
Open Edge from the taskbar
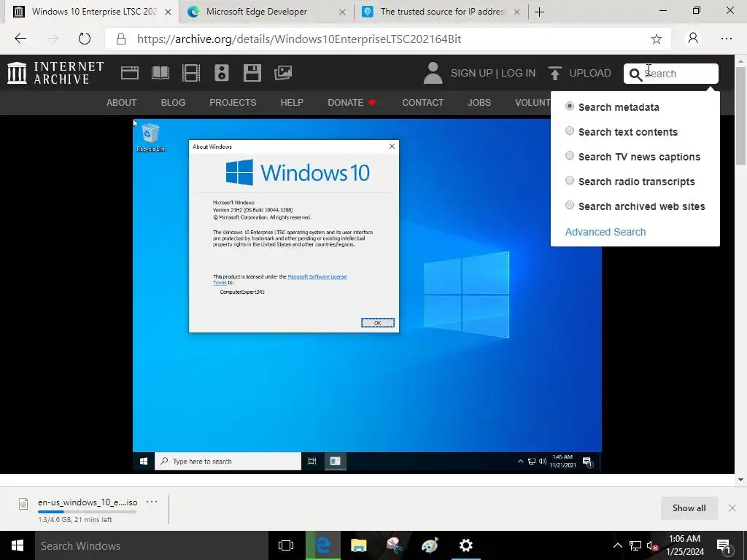point(323,545)
